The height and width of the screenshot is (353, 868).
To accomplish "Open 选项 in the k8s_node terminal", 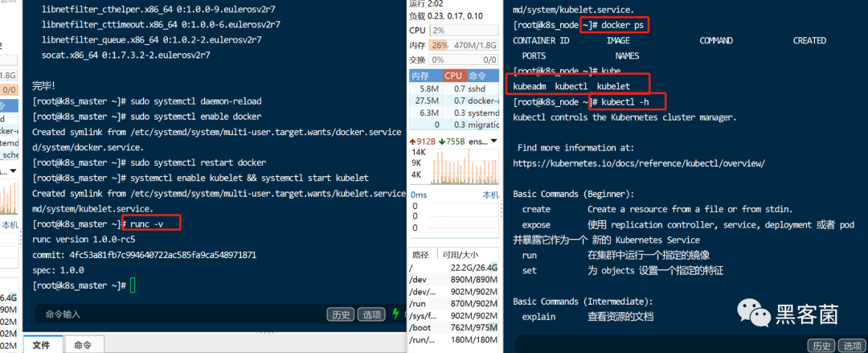I will pos(853,345).
